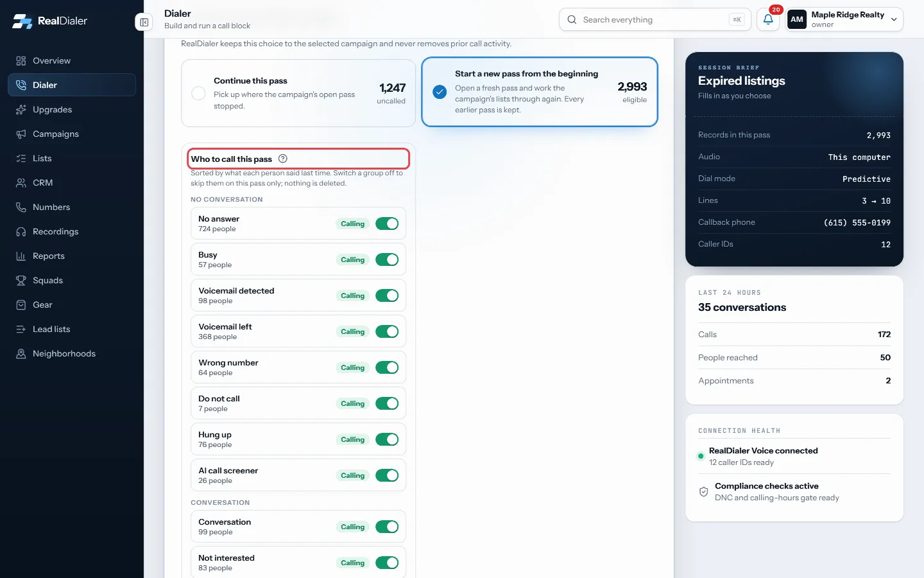This screenshot has width=924, height=578.
Task: Click the Compliance checks shield icon
Action: pyautogui.click(x=704, y=492)
